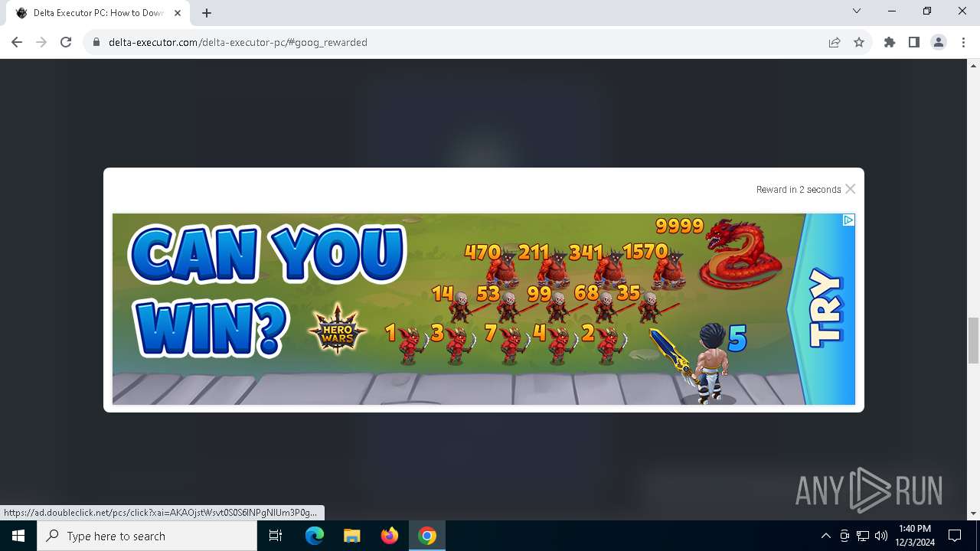Bookmark this tab with the star icon
Image resolution: width=980 pixels, height=551 pixels.
(859, 42)
